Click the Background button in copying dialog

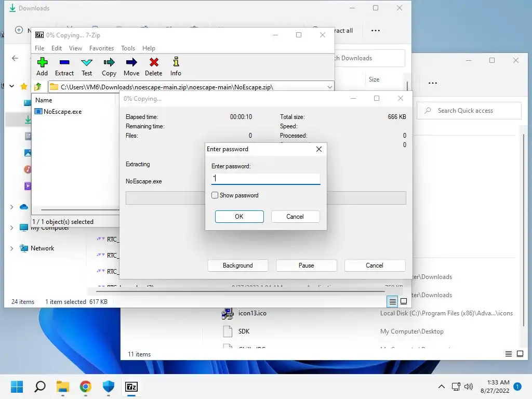click(x=237, y=265)
